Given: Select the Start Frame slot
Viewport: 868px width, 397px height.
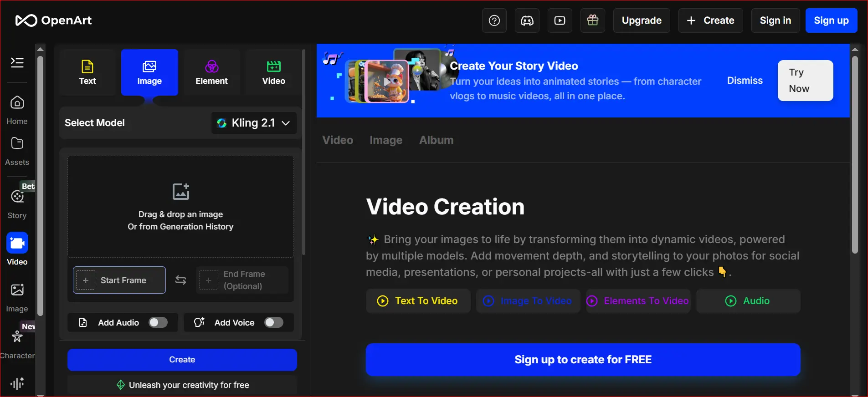Looking at the screenshot, I should 119,280.
